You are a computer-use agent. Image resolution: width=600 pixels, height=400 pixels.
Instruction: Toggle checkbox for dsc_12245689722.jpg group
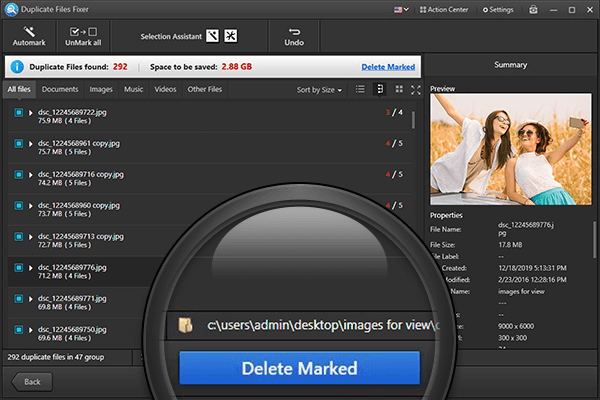coord(18,112)
